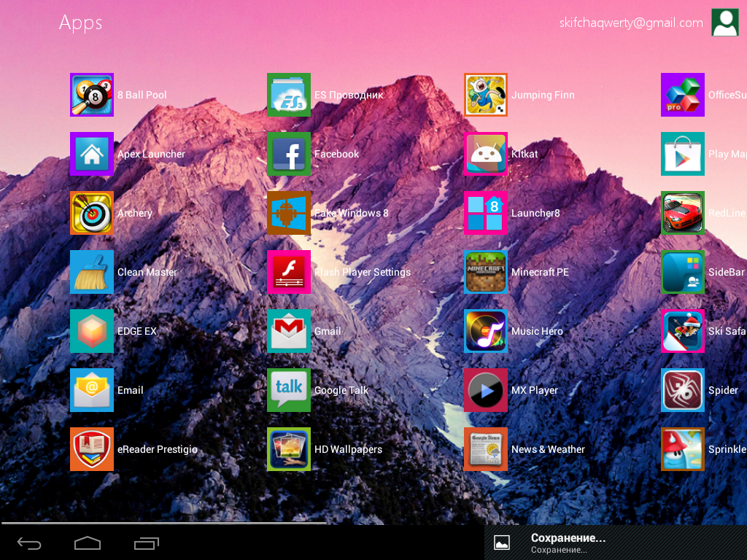Start MX Player app
747x560 pixels.
(486, 390)
